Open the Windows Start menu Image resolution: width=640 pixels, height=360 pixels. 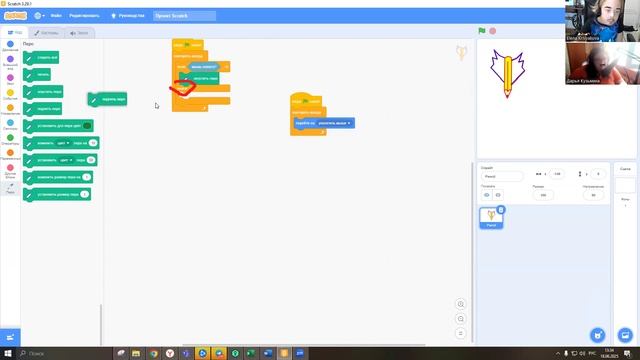pos(8,353)
